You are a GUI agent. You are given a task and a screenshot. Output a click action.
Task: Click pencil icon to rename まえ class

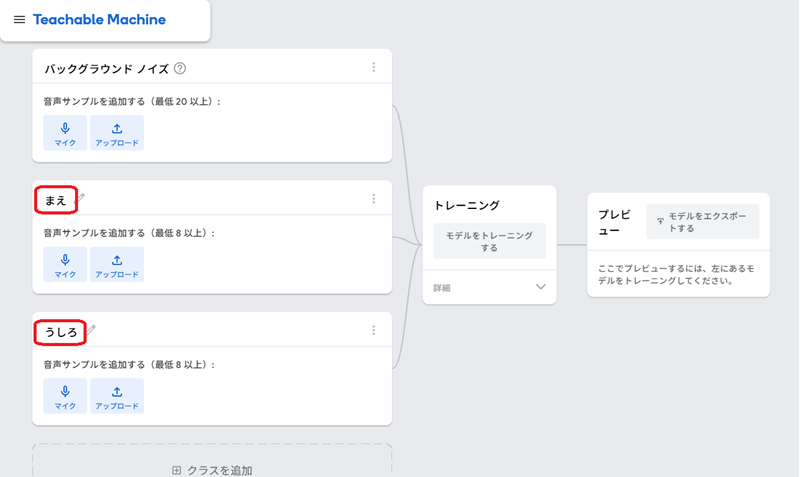[81, 198]
